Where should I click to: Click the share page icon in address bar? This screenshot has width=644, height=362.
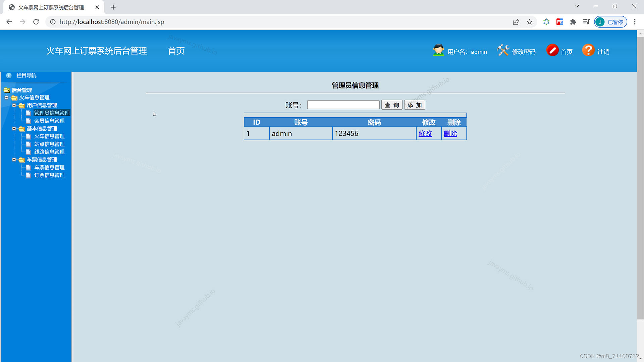[x=516, y=22]
